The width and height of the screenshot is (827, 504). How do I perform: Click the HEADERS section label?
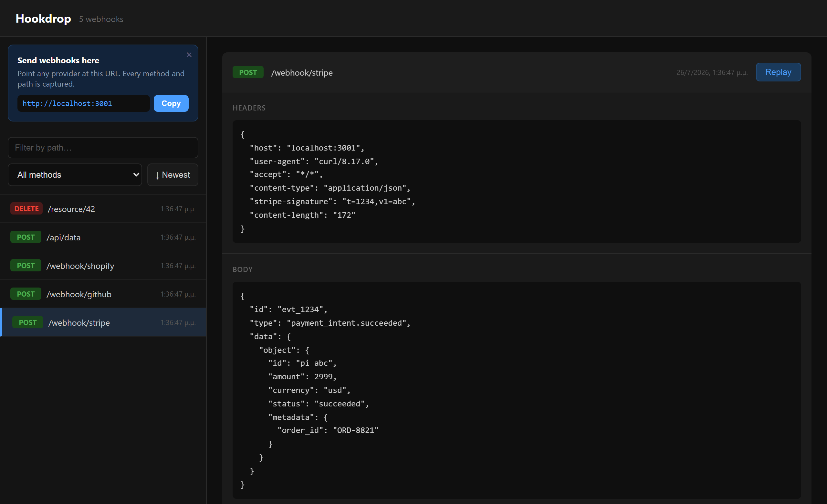[249, 108]
